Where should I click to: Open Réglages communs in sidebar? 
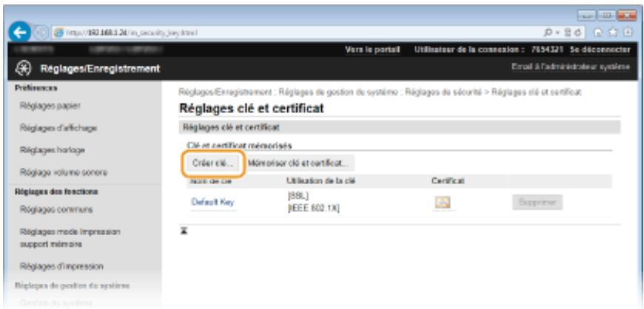click(56, 210)
